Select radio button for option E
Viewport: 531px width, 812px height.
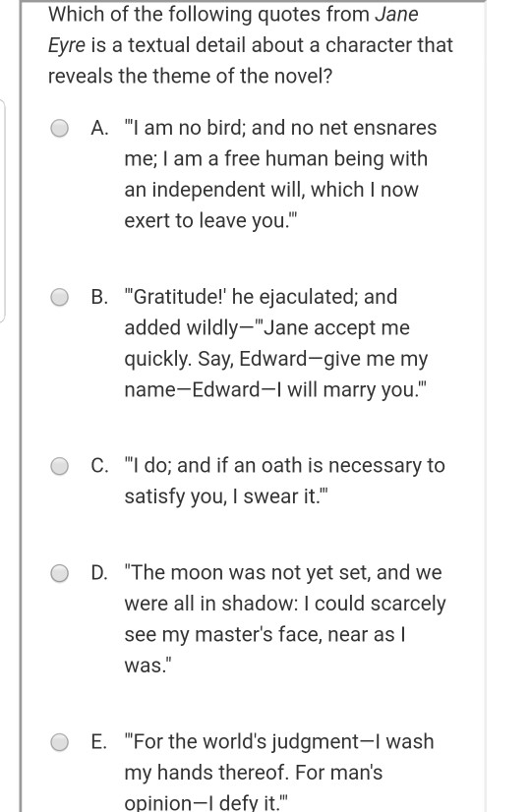[60, 742]
